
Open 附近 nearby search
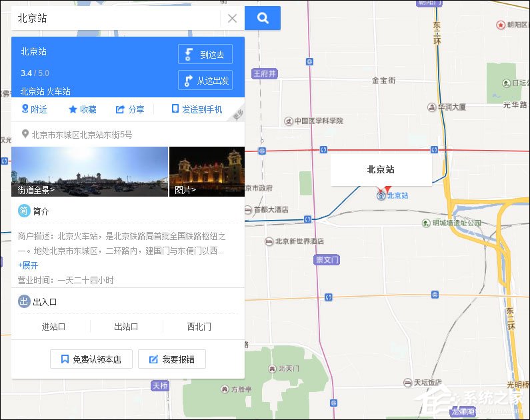(x=34, y=109)
